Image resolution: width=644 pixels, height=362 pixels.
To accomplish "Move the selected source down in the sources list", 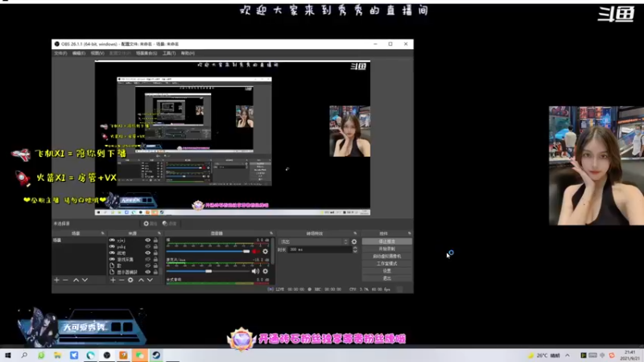I will [150, 280].
